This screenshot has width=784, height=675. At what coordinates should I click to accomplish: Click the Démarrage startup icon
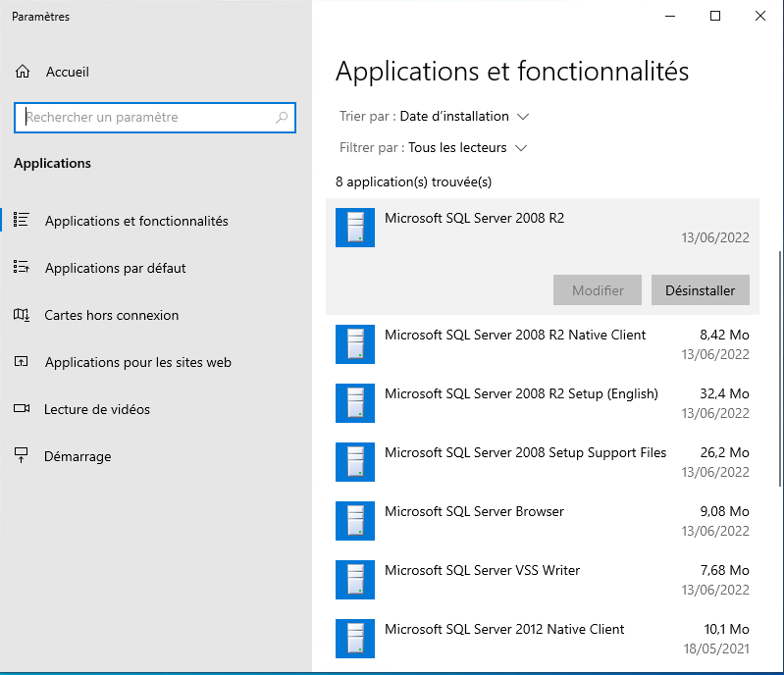[x=21, y=455]
